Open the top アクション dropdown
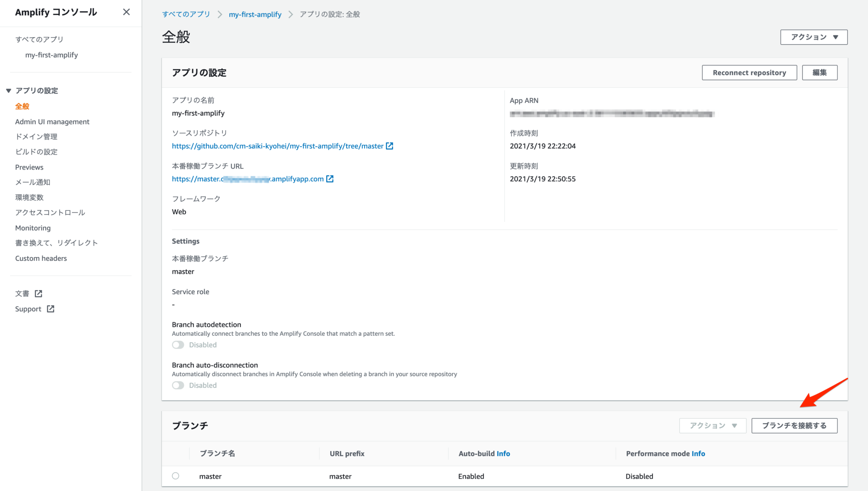The width and height of the screenshot is (868, 491). pos(813,37)
